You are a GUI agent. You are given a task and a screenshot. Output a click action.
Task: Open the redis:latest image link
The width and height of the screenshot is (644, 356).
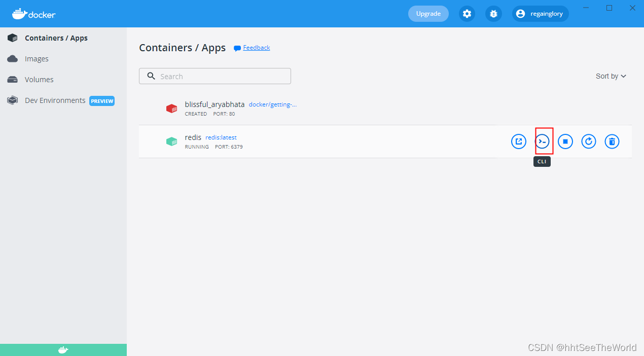coord(221,137)
